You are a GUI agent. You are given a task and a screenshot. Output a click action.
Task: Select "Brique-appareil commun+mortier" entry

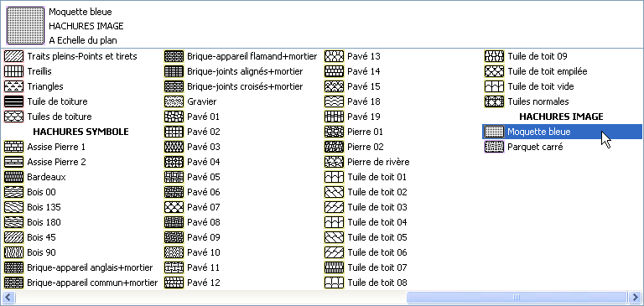point(80,283)
